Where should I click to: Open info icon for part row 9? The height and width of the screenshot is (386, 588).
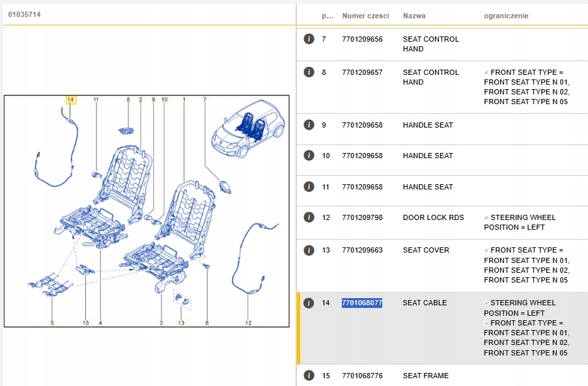(309, 125)
